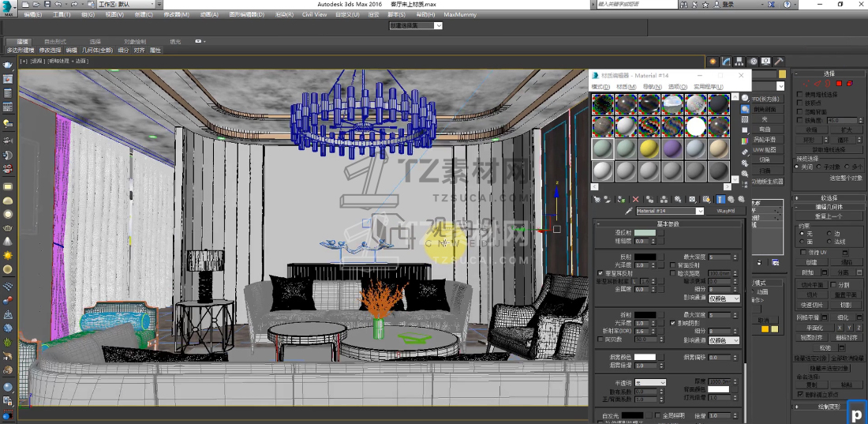This screenshot has height=424, width=868.
Task: Enable the 使用堆栈选择 checkbox
Action: (x=799, y=94)
